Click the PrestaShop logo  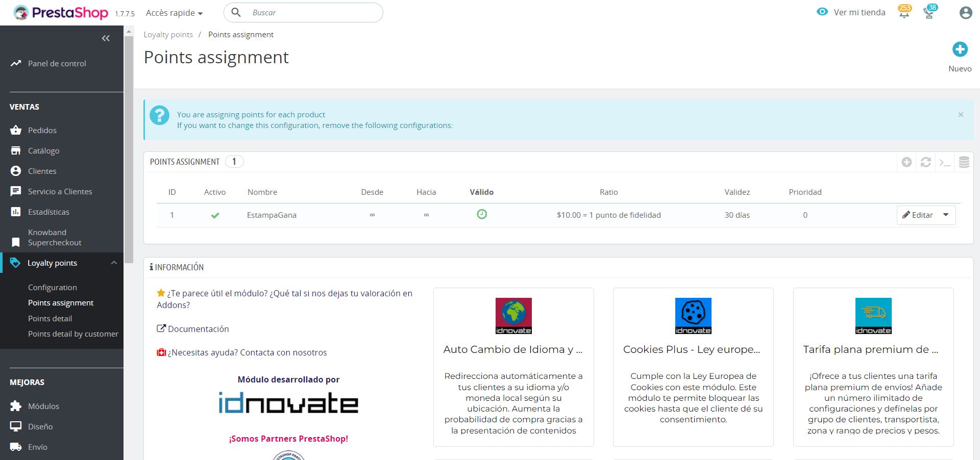(x=61, y=13)
